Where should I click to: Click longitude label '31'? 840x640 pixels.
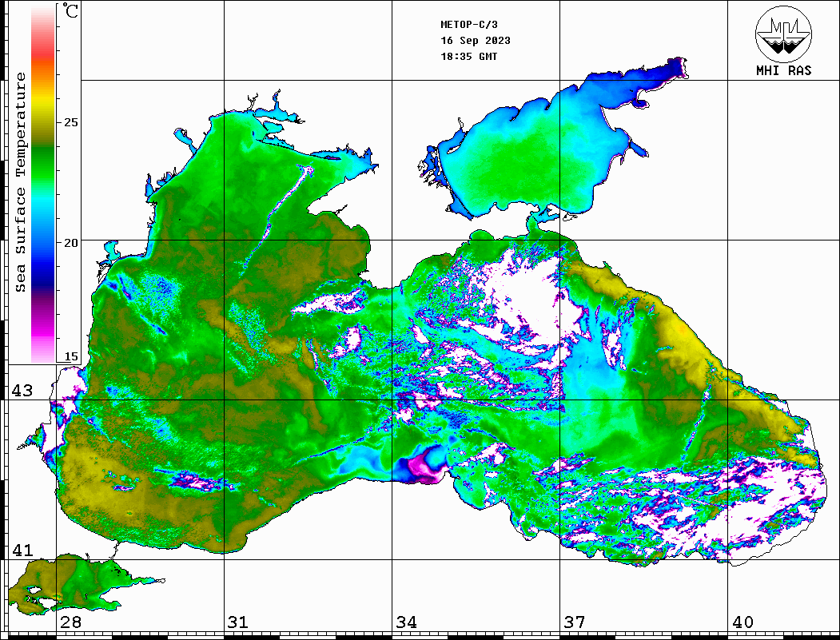pos(238,622)
